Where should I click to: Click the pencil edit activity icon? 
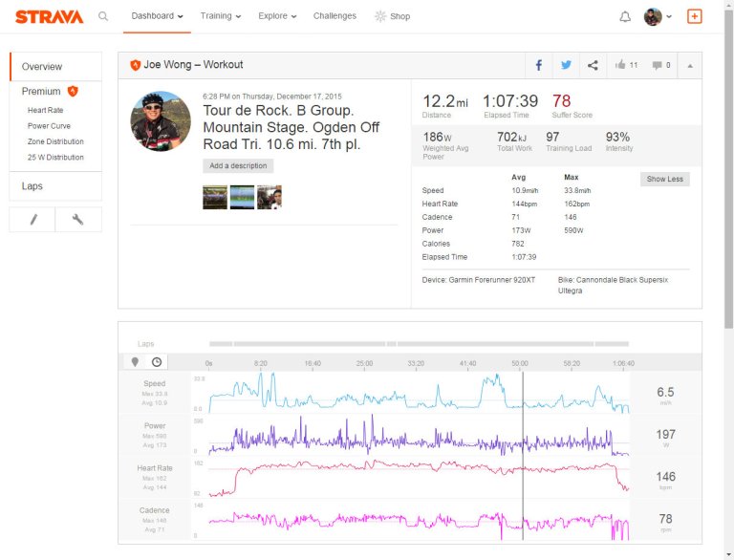pyautogui.click(x=32, y=220)
